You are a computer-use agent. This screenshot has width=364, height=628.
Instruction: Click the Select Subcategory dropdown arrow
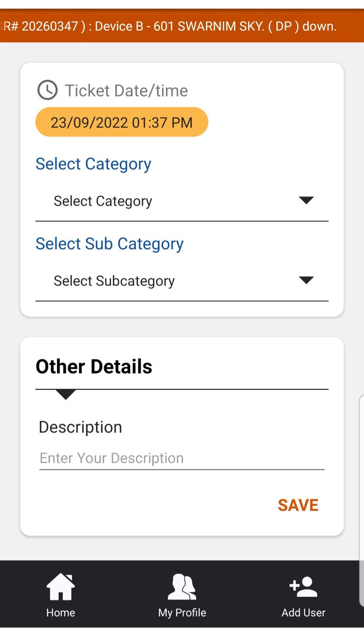tap(306, 280)
